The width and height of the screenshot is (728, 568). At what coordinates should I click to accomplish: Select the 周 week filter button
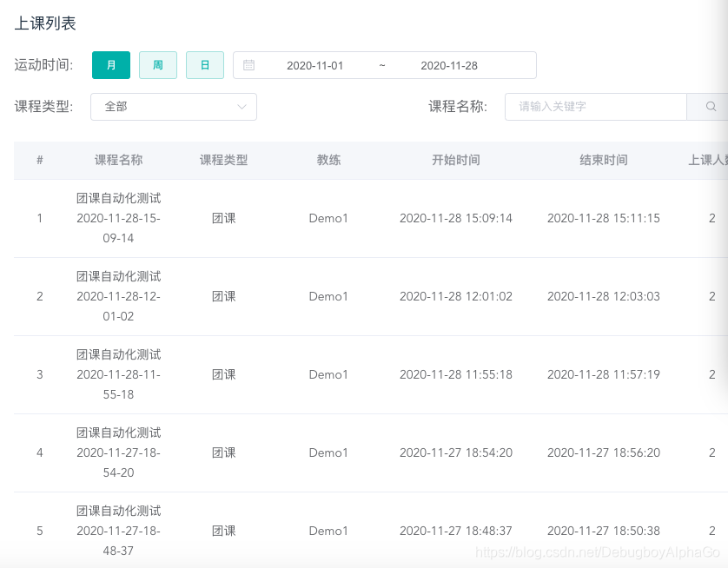tap(158, 65)
